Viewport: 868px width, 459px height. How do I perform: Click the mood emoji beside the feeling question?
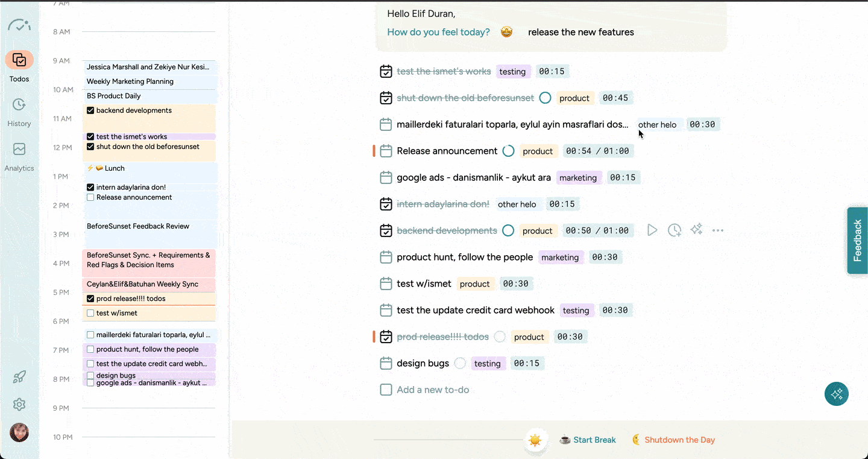click(x=506, y=32)
